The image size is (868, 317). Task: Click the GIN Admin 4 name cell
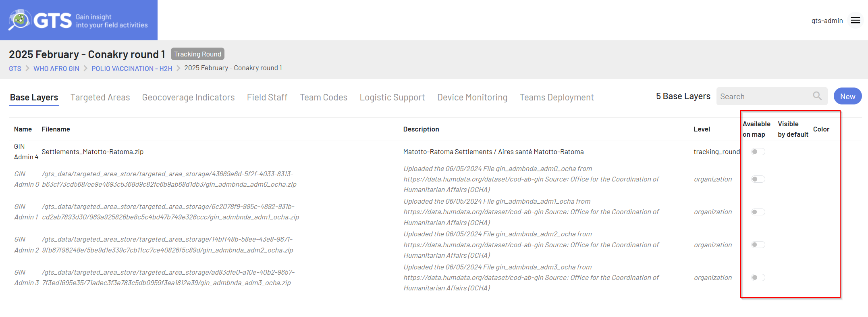point(26,152)
